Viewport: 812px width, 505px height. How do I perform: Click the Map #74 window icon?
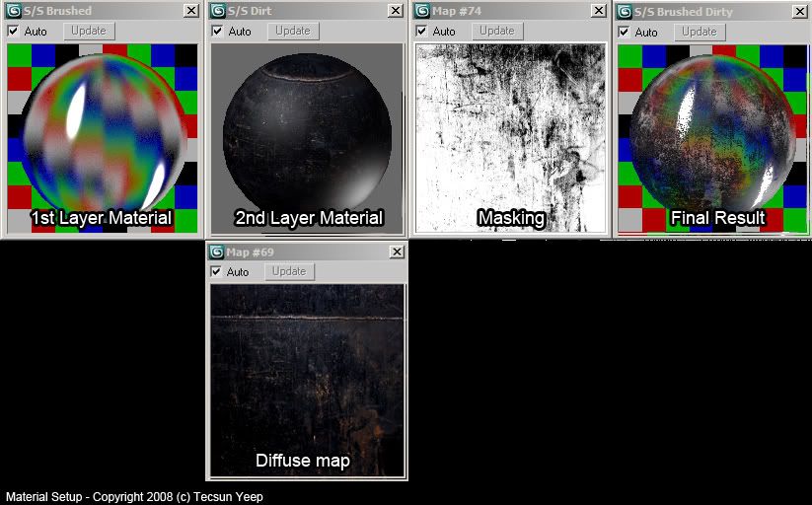click(x=422, y=11)
